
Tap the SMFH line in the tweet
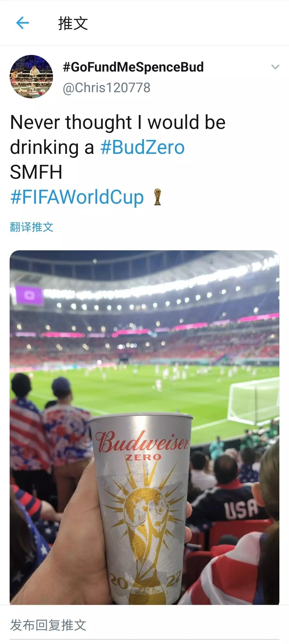tap(36, 172)
